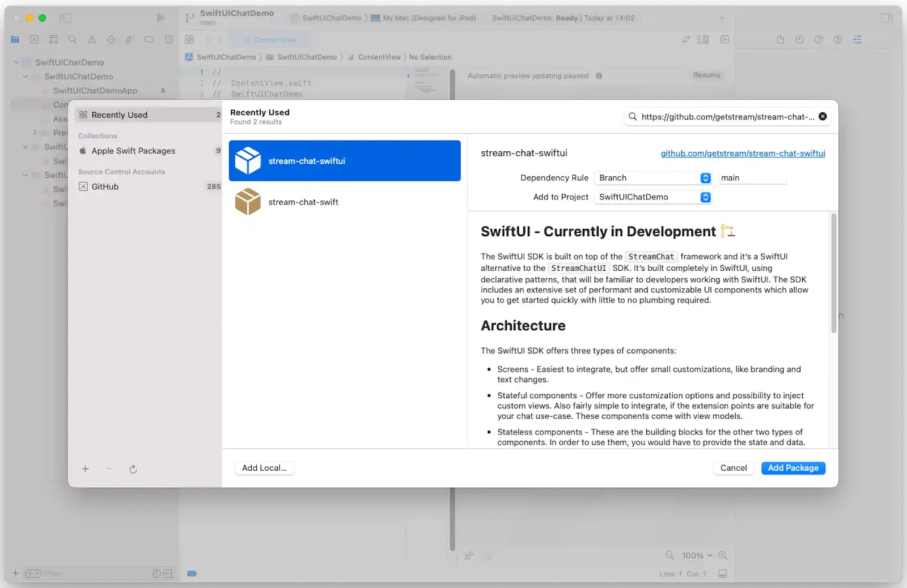Screen dimensions: 907x588
Task: Open the github.com/getstream/stream-chat-swiftui link
Action: 743,154
